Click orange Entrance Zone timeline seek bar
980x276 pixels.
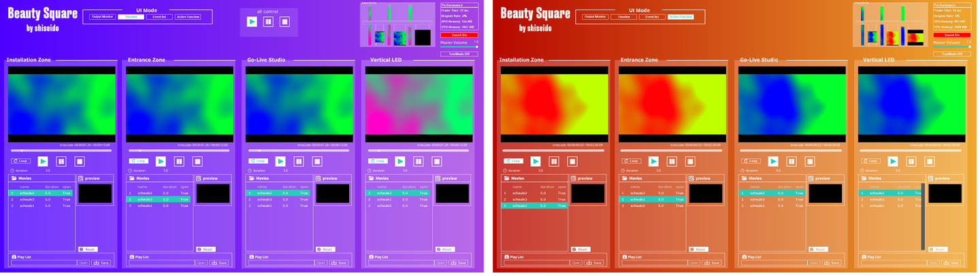pos(670,151)
